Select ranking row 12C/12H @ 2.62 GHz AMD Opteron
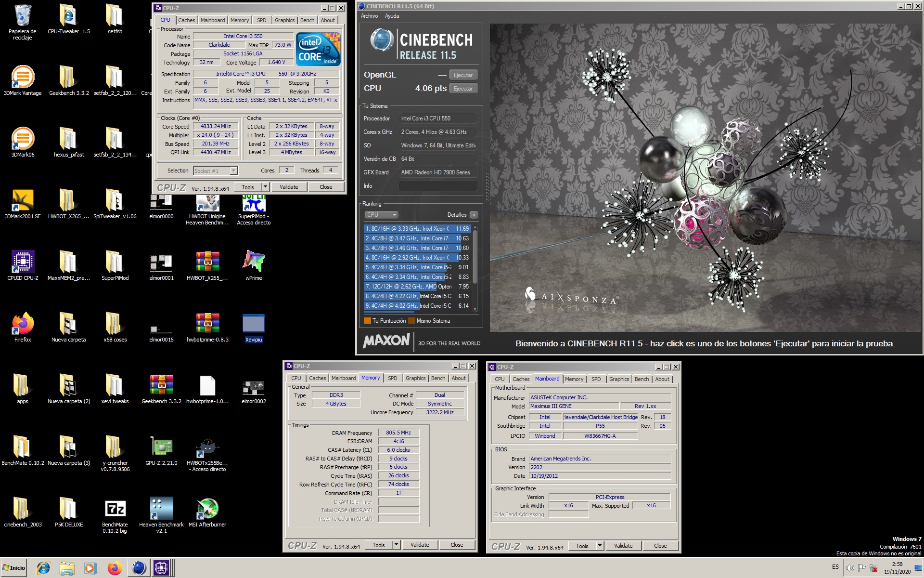The height and width of the screenshot is (578, 924). point(417,287)
